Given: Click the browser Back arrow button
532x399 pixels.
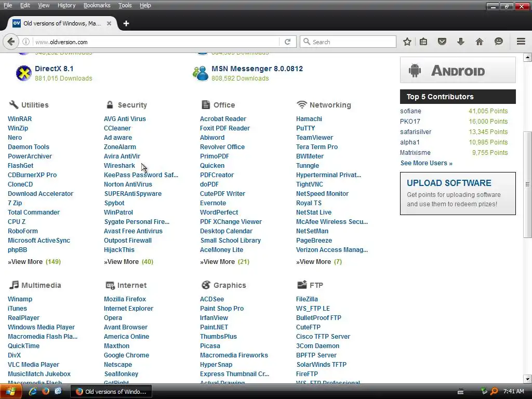Looking at the screenshot, I should (11, 42).
